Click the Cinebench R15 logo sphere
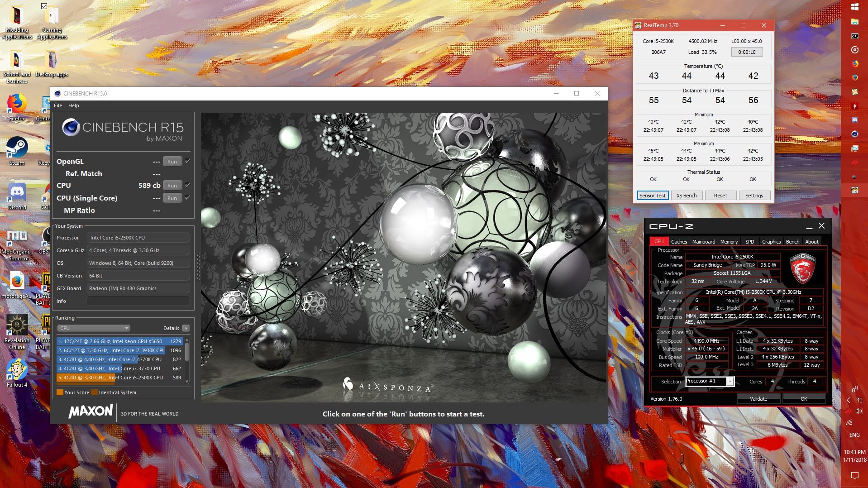868x488 pixels. 71,127
